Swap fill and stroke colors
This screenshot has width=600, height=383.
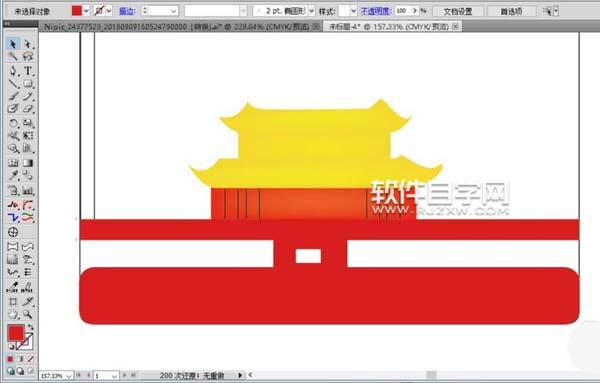pos(31,327)
